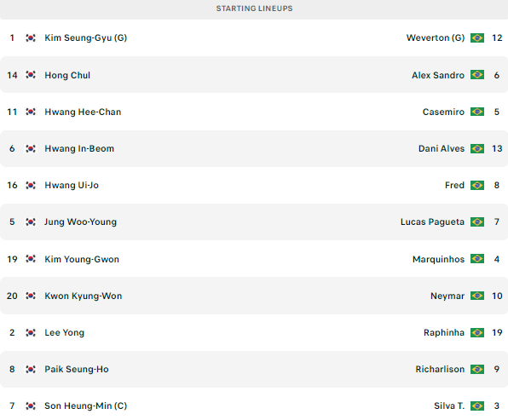The width and height of the screenshot is (508, 420).
Task: Click South Korea flag beside Kim Seung-Gyu
Action: click(31, 37)
